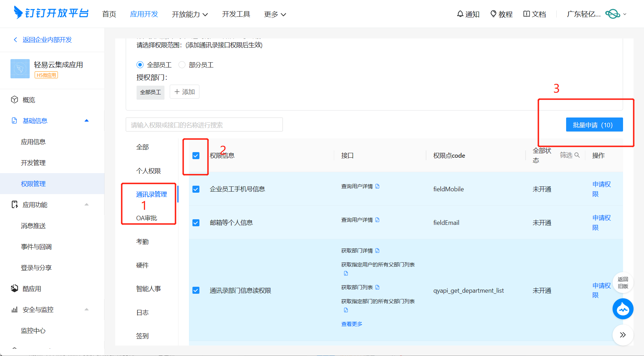Image resolution: width=644 pixels, height=356 pixels.
Task: Switch to the OA审批 category
Action: pyautogui.click(x=147, y=218)
